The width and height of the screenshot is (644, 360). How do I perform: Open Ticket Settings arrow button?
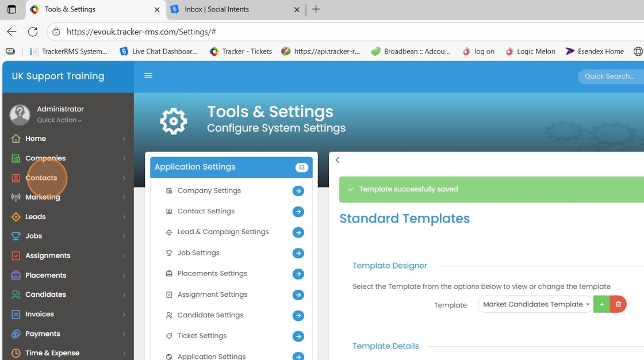click(298, 336)
